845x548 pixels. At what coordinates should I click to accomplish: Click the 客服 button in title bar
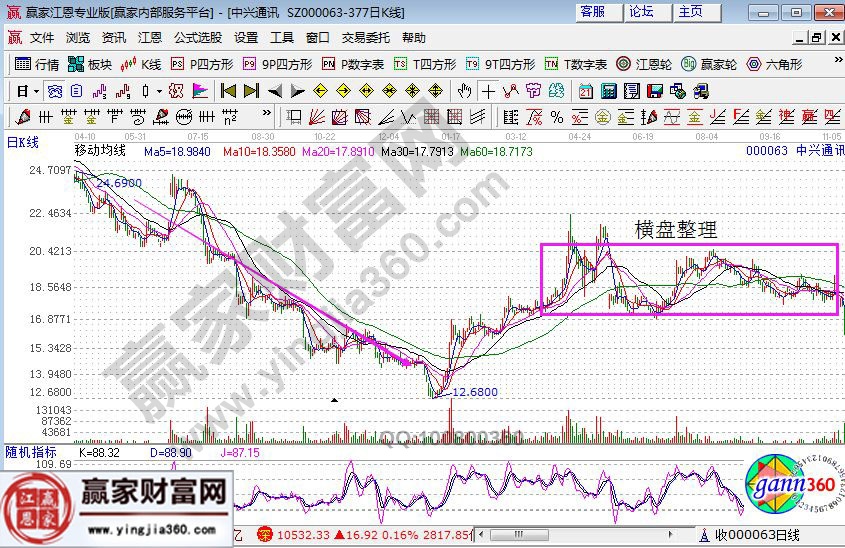(x=592, y=12)
